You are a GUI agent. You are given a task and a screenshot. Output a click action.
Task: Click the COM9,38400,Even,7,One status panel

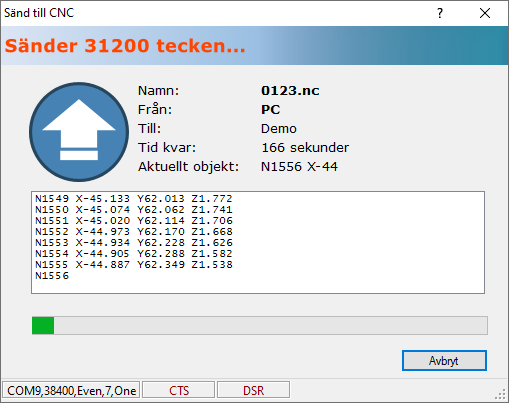pyautogui.click(x=71, y=390)
